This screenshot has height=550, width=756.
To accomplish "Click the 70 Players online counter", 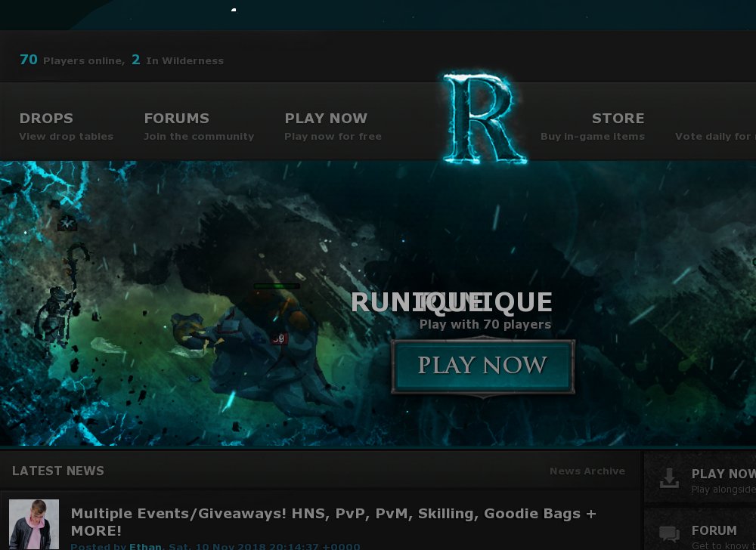I will coord(72,60).
